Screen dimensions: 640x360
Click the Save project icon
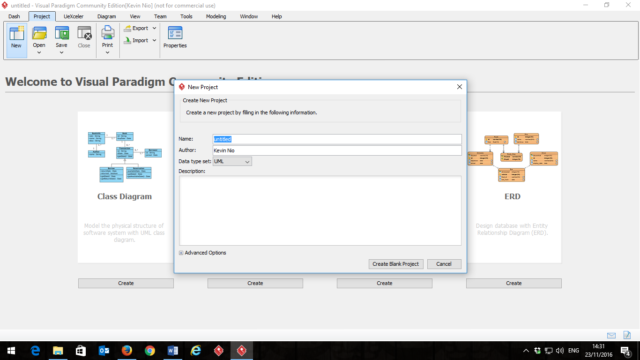62,33
